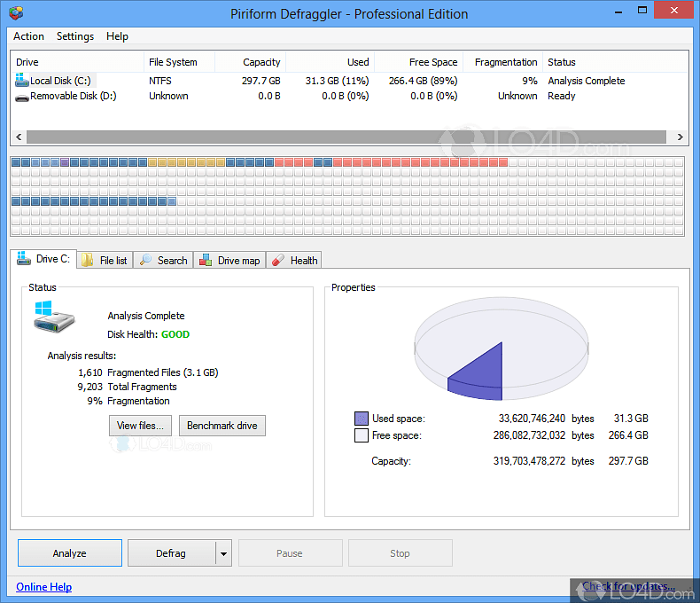Screen dimensions: 700x603
Task: Click the '286,082,732,032' free bytes value
Action: 530,435
